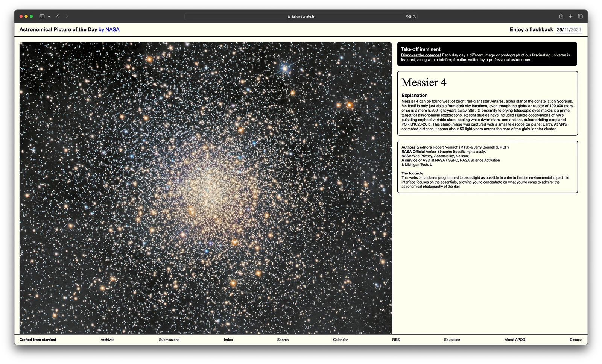Open 'RSS' in footer menu
The image size is (602, 364).
(x=396, y=340)
